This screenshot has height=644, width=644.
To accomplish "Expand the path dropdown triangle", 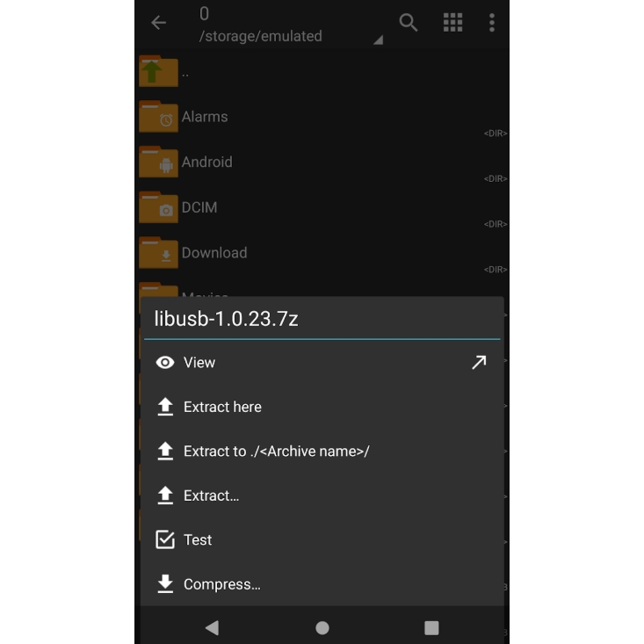I will [x=379, y=40].
